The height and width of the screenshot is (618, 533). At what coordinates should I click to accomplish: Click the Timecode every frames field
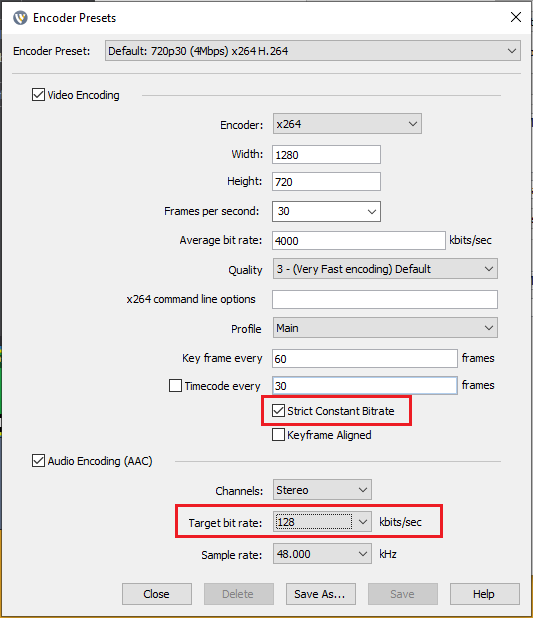point(365,385)
